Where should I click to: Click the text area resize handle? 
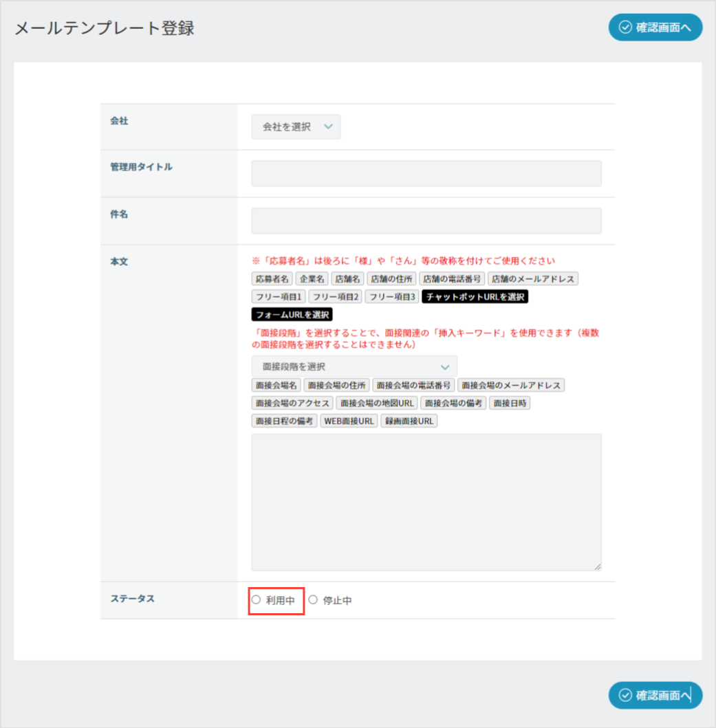[597, 566]
